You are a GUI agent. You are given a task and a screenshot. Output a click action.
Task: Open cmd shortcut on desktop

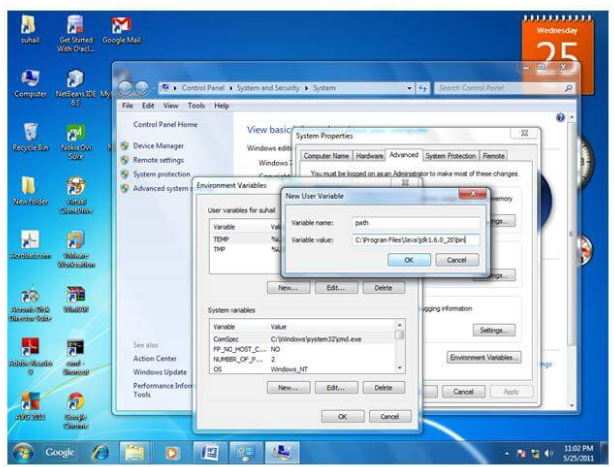tap(75, 357)
